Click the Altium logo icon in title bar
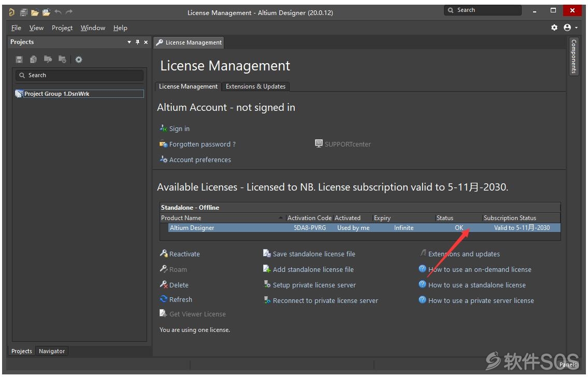This screenshot has width=588, height=377. 11,12
